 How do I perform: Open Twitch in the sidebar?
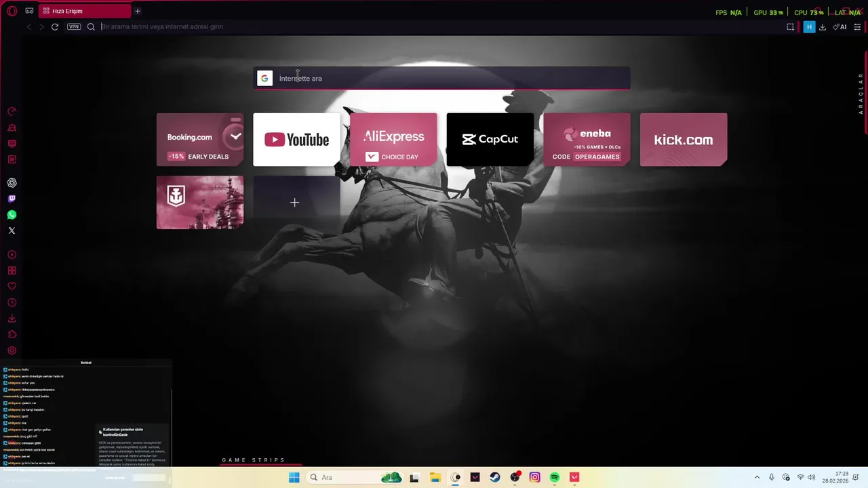[12, 199]
